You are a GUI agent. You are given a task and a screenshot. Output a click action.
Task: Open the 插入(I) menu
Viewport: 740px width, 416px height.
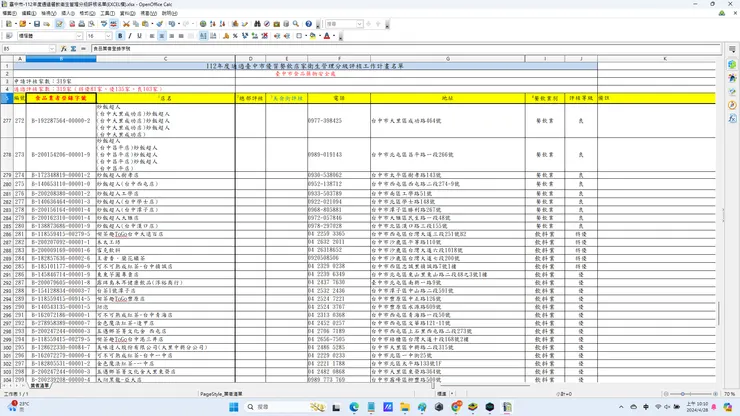[68, 13]
